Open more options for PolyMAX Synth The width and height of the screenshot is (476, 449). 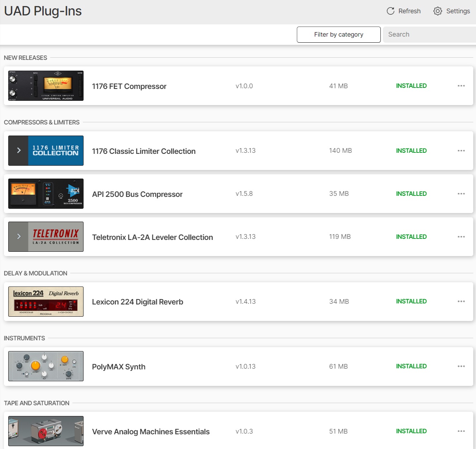461,366
